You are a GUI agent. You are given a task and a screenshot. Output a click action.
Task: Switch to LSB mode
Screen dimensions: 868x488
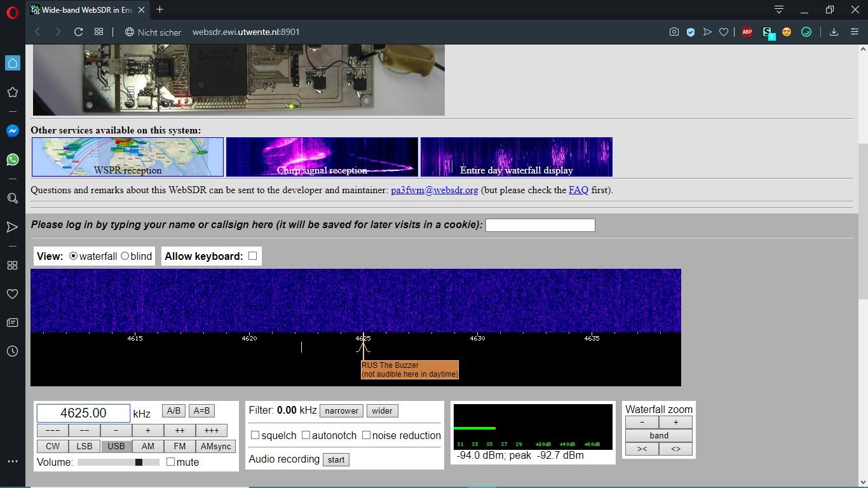[x=85, y=446]
